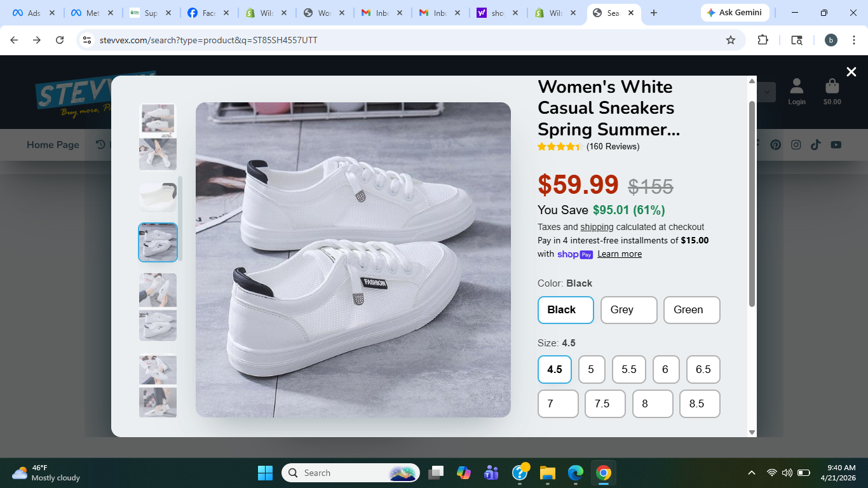Launch Copilot from the taskbar
The image size is (868, 488).
click(x=464, y=473)
